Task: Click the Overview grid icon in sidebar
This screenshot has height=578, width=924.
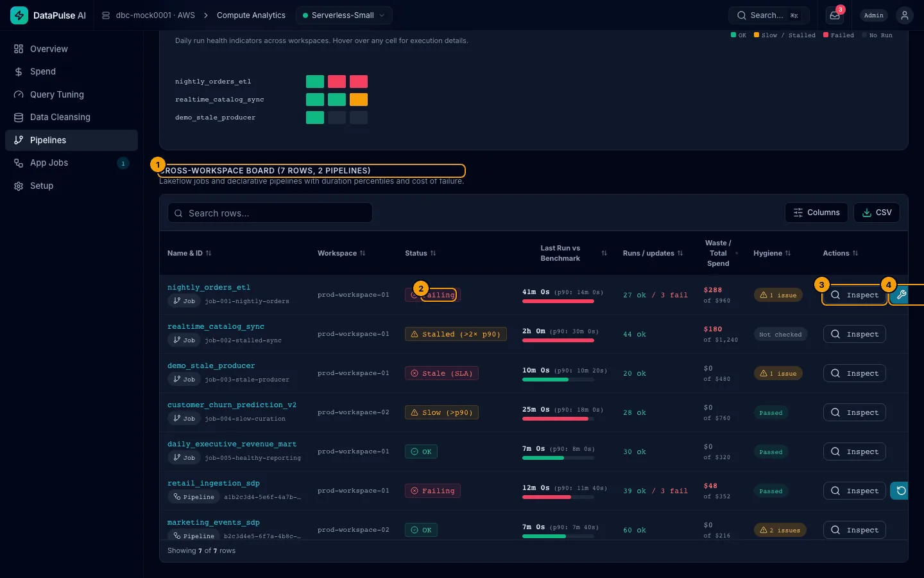Action: 19,49
